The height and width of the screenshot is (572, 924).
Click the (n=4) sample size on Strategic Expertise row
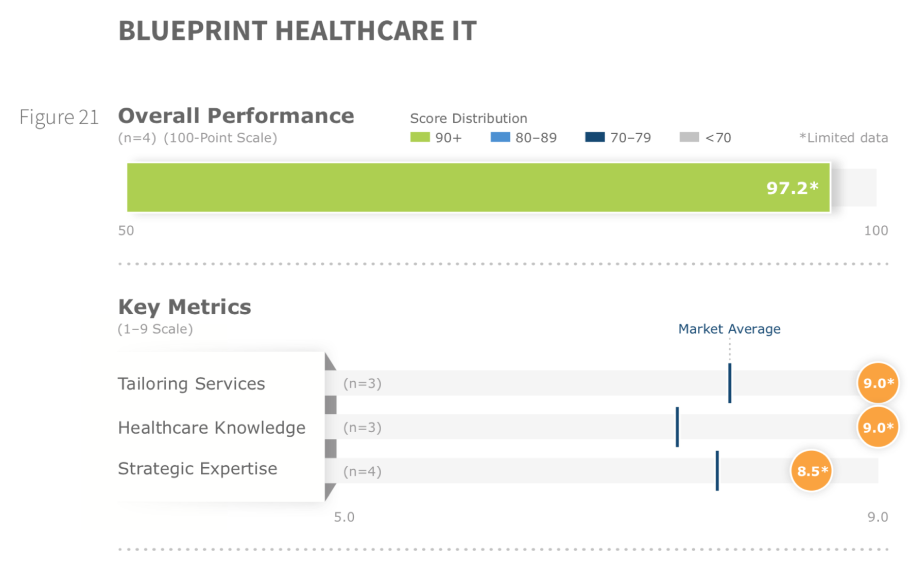tap(362, 471)
